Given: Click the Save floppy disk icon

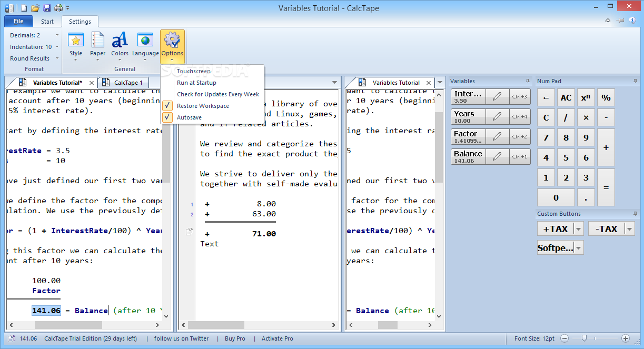Looking at the screenshot, I should (x=47, y=8).
